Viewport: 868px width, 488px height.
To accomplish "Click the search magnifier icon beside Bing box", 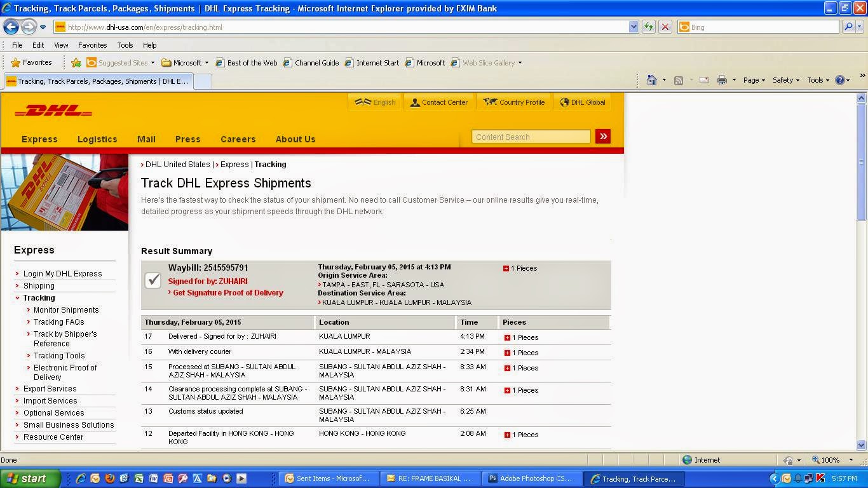I will coord(848,27).
